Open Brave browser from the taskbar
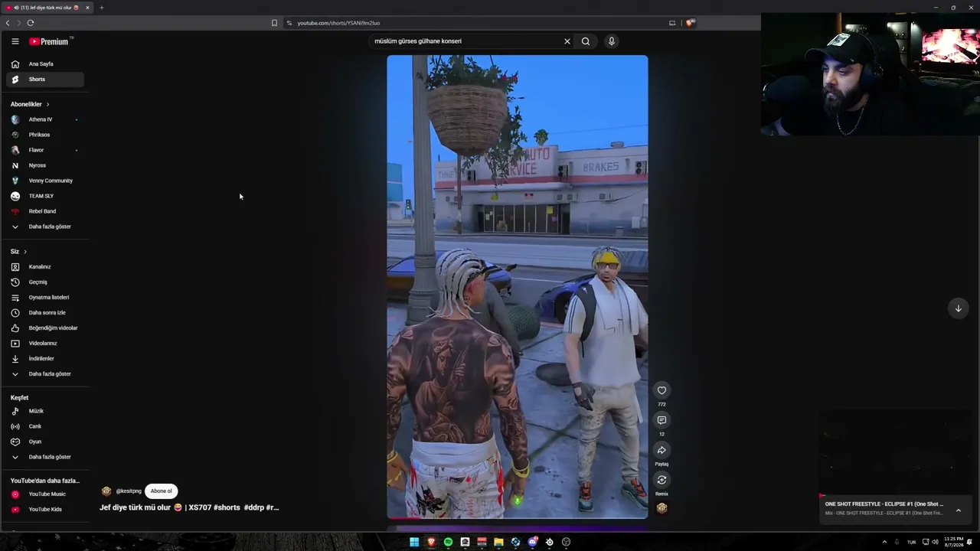The width and height of the screenshot is (980, 551). click(x=431, y=542)
